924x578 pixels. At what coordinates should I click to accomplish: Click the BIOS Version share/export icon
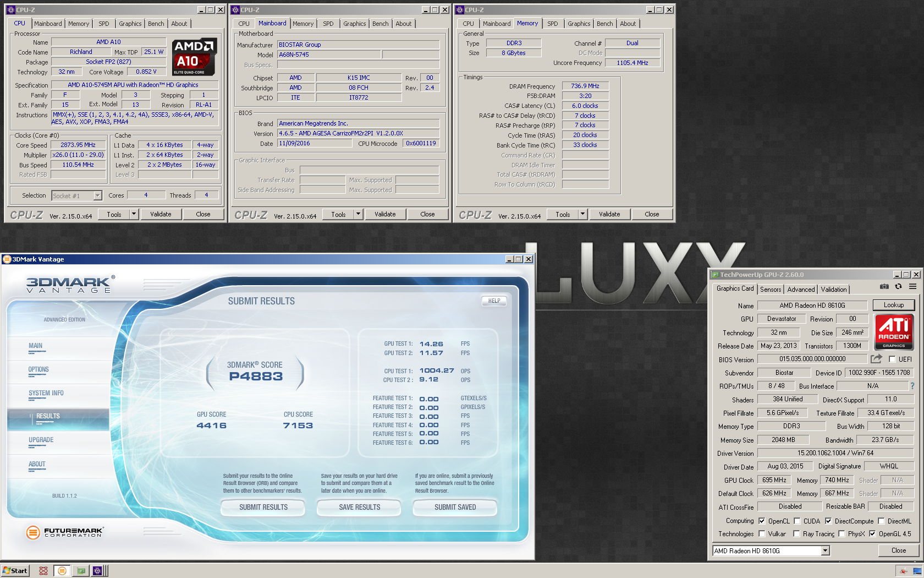pos(876,359)
